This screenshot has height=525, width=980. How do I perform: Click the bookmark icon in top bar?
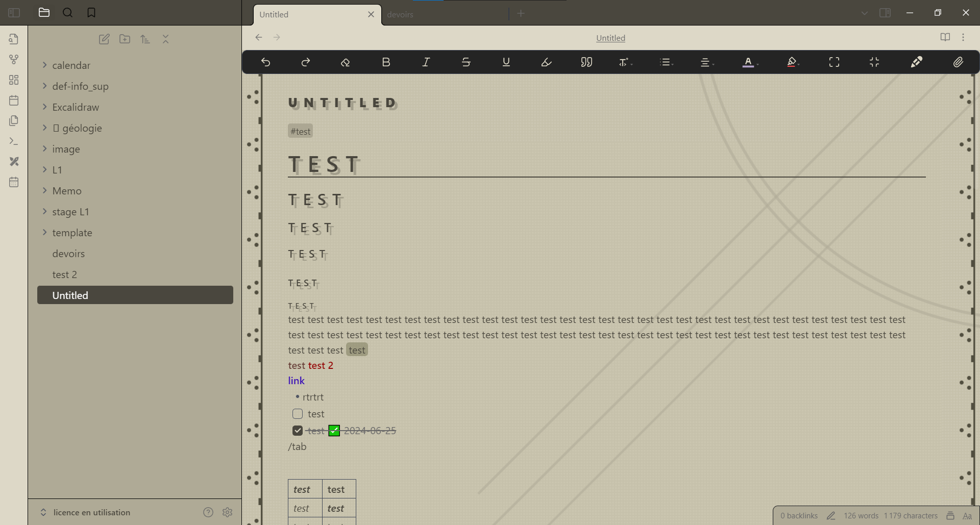pyautogui.click(x=91, y=12)
